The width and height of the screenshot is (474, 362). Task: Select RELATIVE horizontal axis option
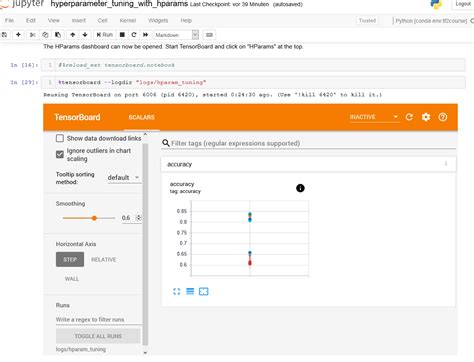click(x=104, y=259)
